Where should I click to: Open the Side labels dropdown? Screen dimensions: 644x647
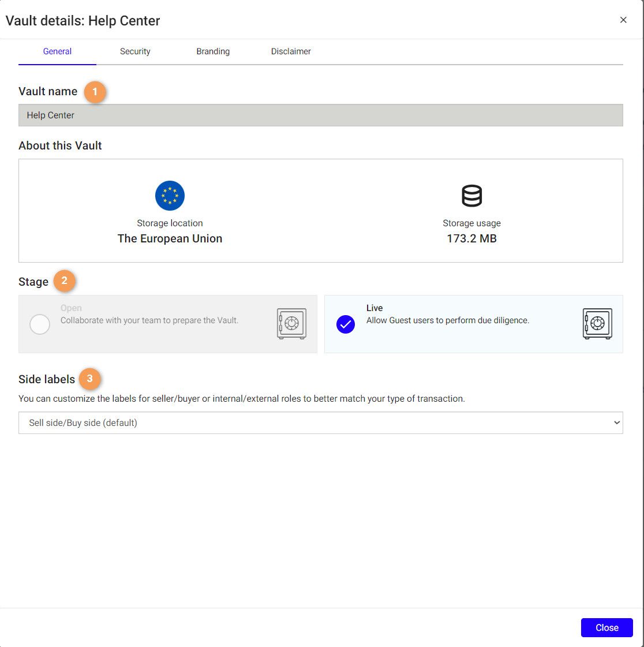point(320,423)
